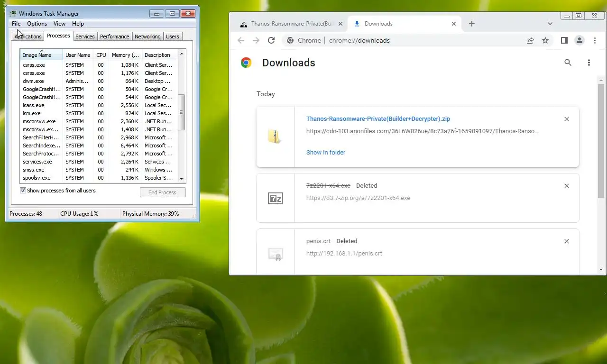This screenshot has height=364, width=607.
Task: Open Task Manager View menu
Action: click(59, 24)
